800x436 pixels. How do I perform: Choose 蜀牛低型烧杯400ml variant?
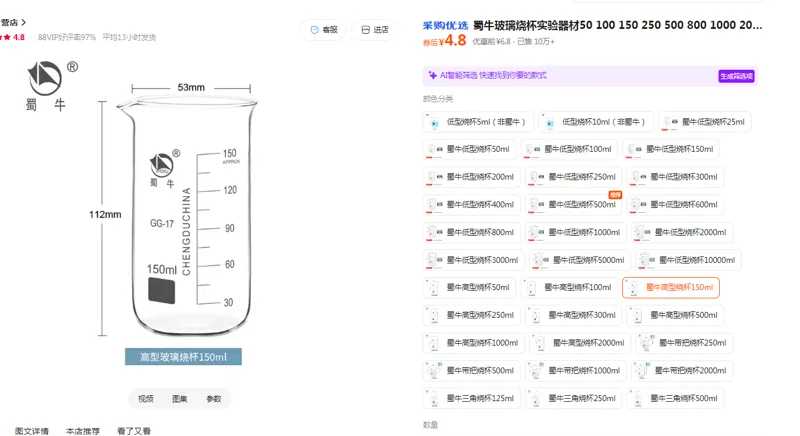[x=471, y=204]
